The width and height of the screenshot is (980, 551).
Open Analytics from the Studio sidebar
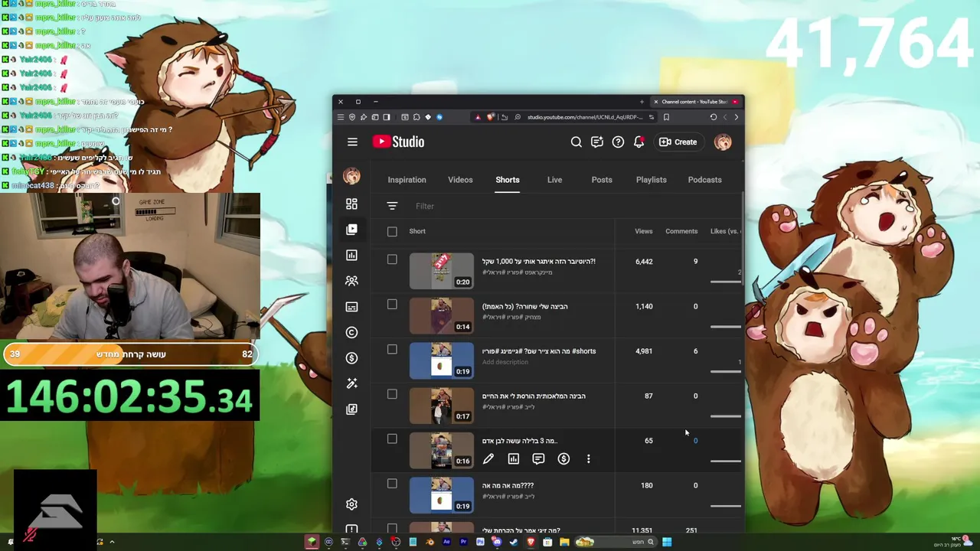click(x=351, y=255)
